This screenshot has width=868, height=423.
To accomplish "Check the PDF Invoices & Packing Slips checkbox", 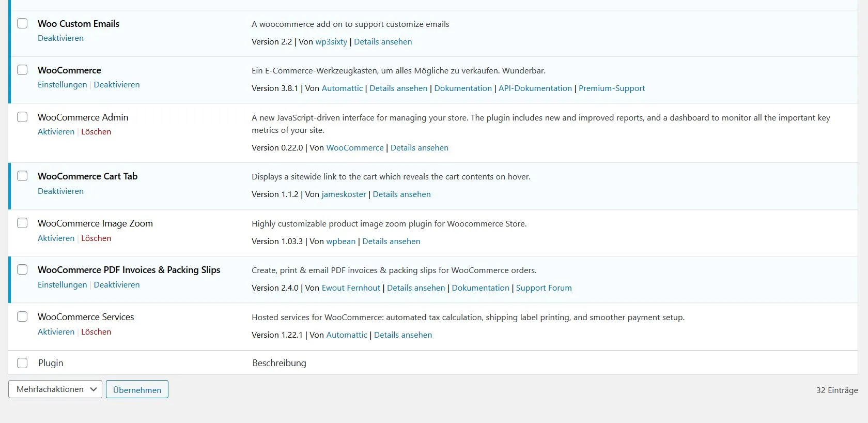I will 22,269.
